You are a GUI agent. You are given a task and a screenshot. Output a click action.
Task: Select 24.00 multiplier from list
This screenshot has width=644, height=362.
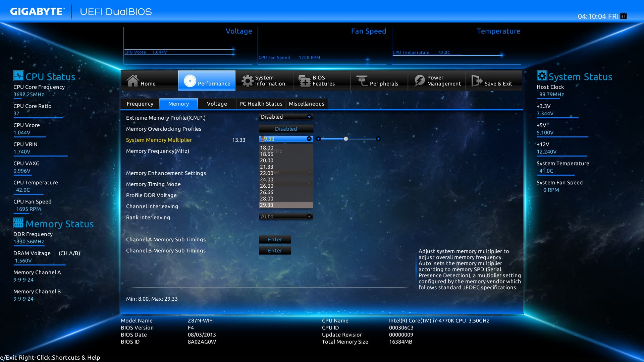point(267,179)
